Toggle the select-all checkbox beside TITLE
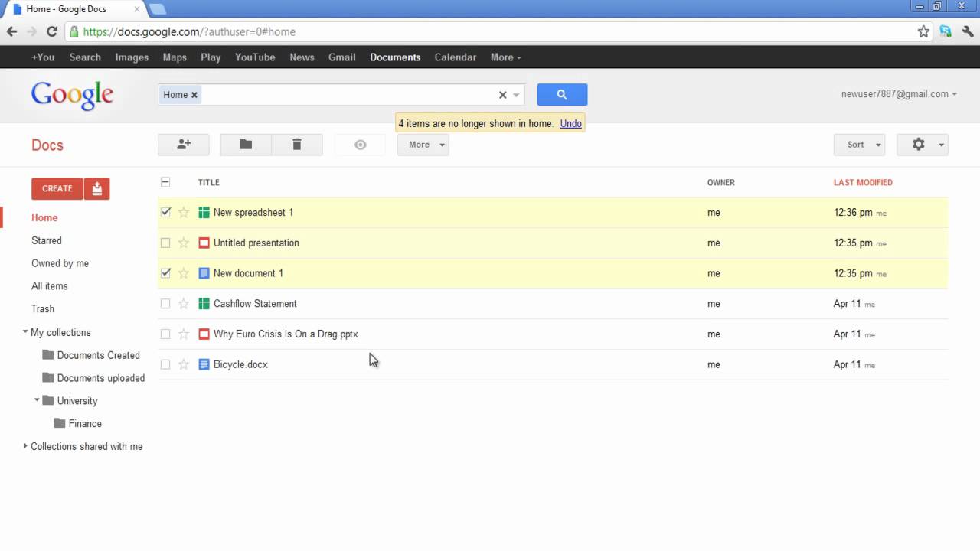Screen dimensions: 980x551 [x=165, y=182]
